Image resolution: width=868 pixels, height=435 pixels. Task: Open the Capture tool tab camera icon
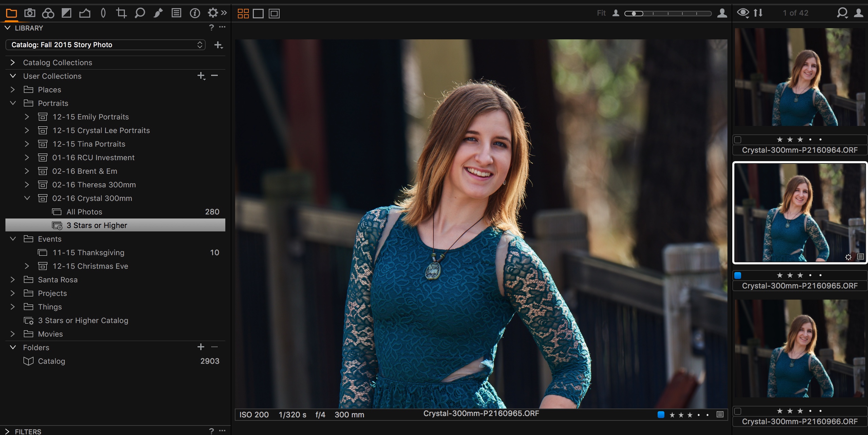point(30,13)
